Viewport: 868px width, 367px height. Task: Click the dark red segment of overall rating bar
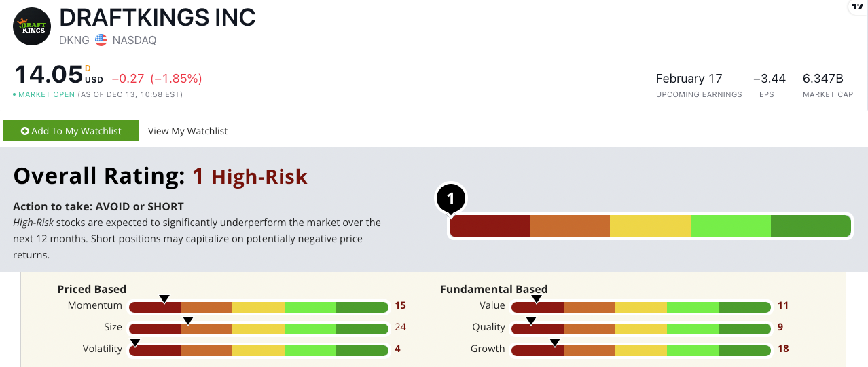(490, 227)
